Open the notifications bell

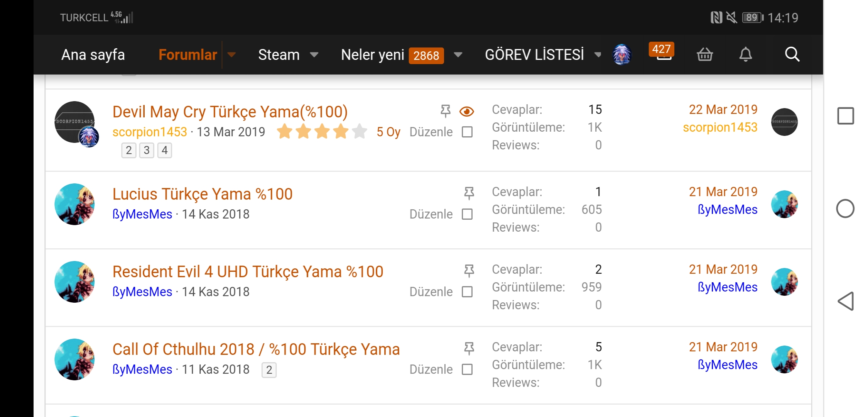coord(745,54)
